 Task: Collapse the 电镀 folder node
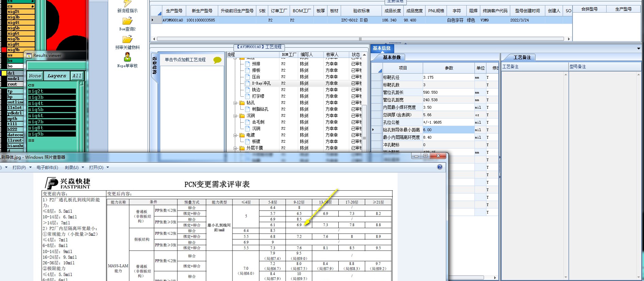click(x=235, y=135)
